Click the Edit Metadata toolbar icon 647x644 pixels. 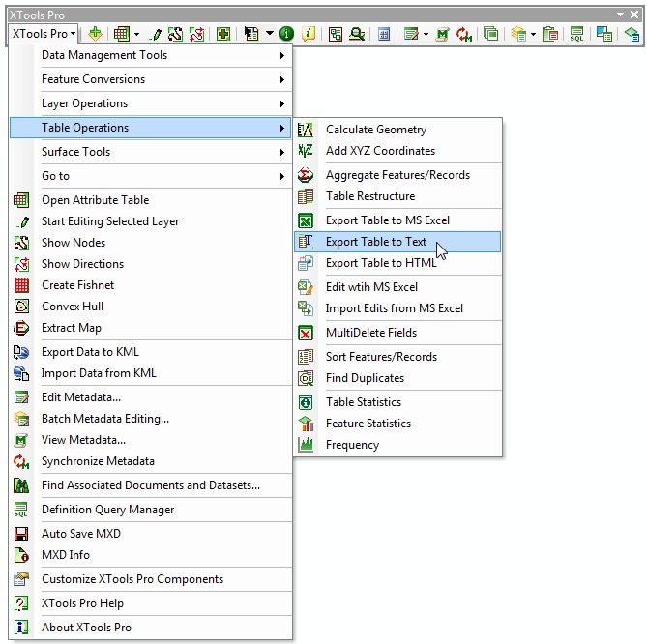click(411, 34)
